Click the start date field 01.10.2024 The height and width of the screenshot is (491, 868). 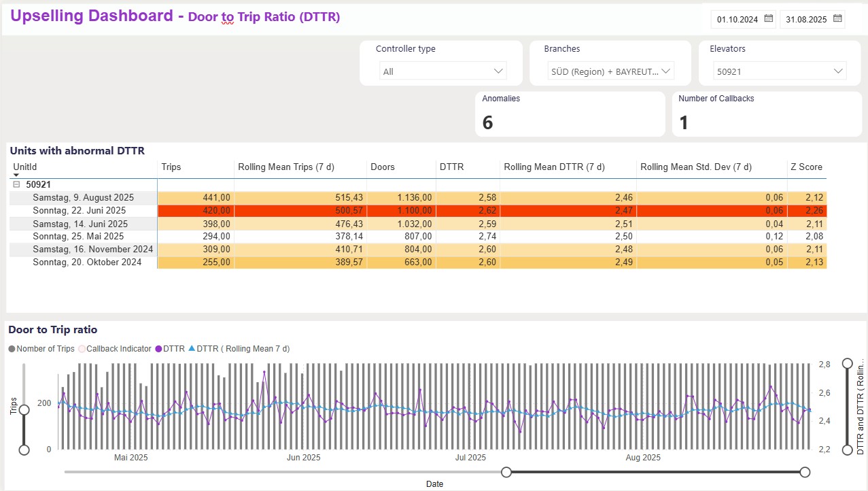[x=737, y=20]
